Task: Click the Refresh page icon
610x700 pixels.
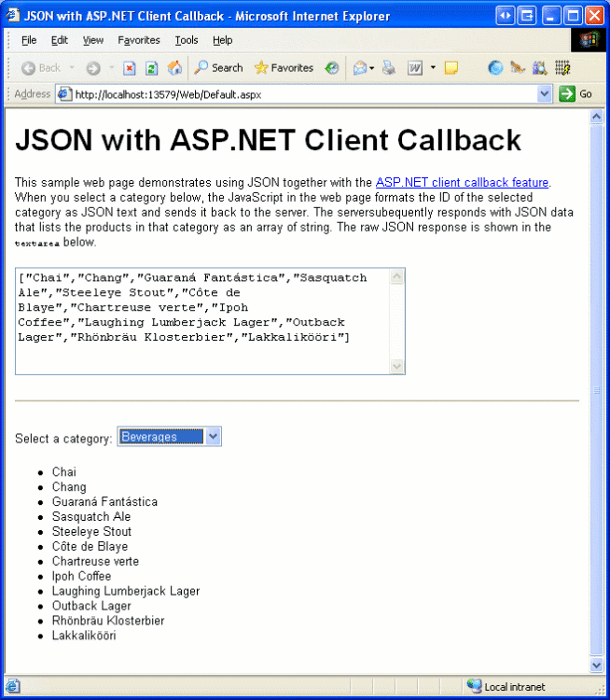Action: (152, 68)
